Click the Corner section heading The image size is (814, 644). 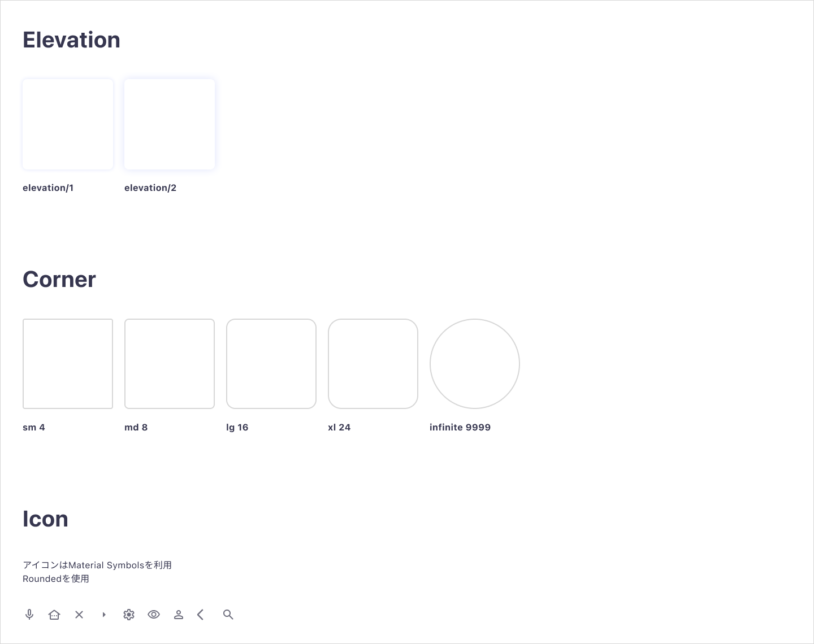pos(59,280)
